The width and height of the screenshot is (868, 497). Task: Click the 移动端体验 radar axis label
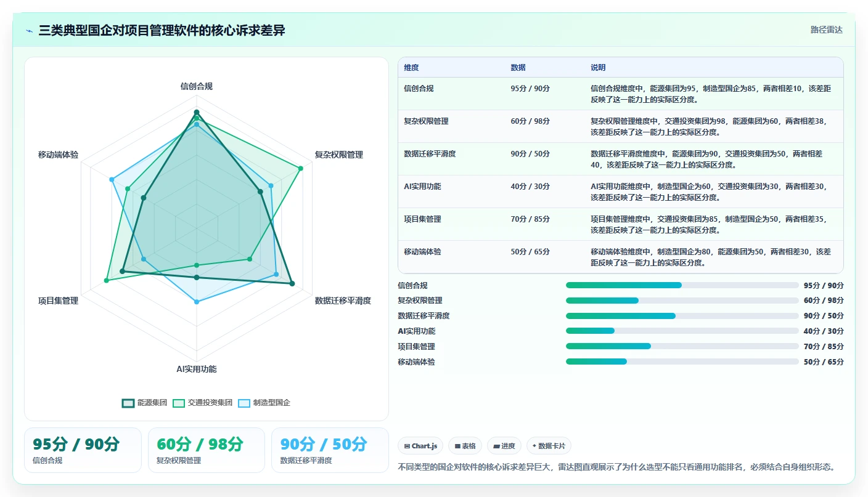[59, 155]
